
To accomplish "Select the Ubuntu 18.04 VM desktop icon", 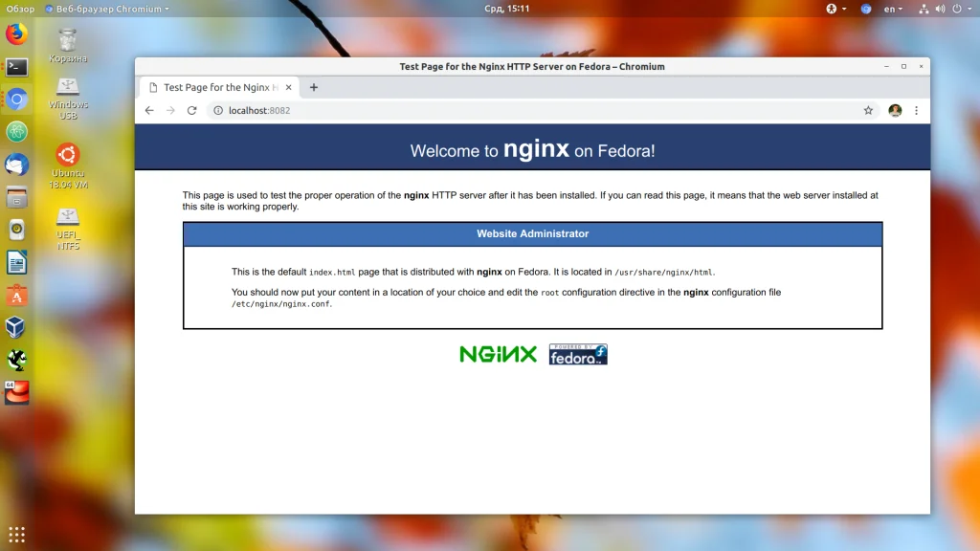I will [x=68, y=166].
